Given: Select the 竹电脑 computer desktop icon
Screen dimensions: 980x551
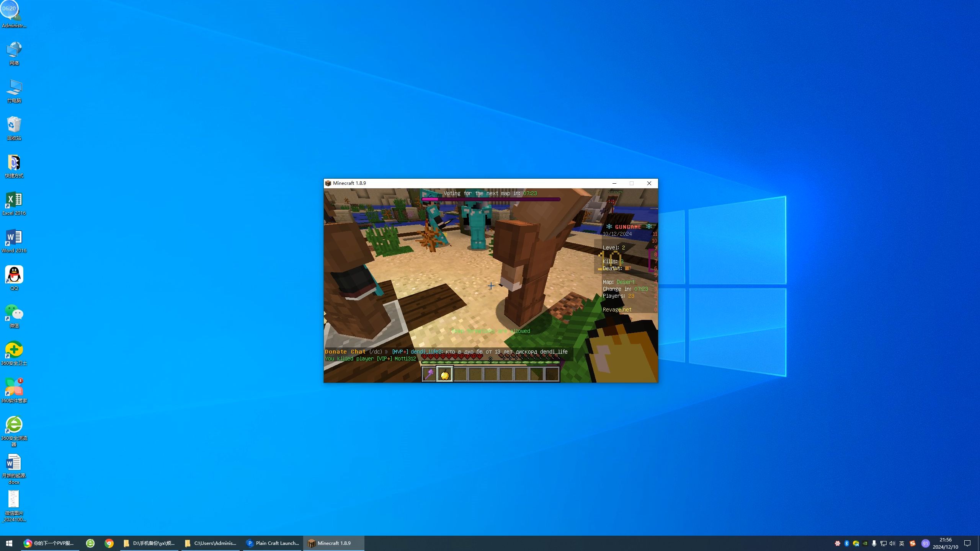Looking at the screenshot, I should [14, 91].
